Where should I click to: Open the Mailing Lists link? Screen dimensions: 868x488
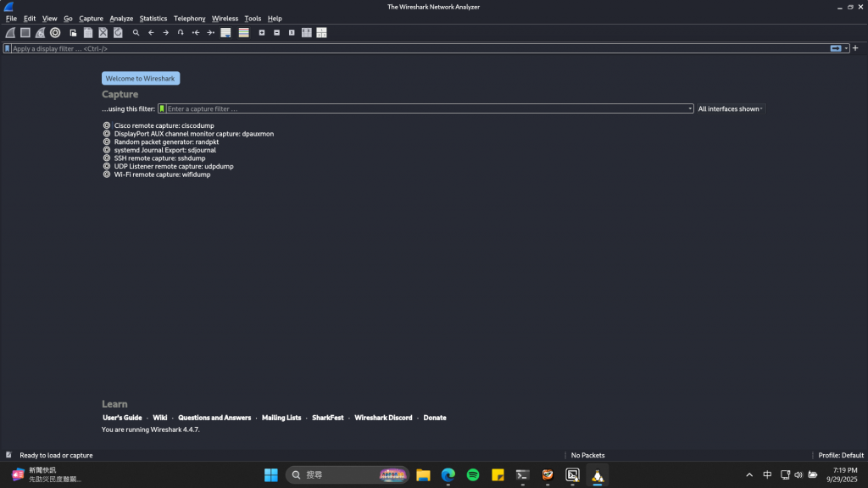pyautogui.click(x=281, y=418)
